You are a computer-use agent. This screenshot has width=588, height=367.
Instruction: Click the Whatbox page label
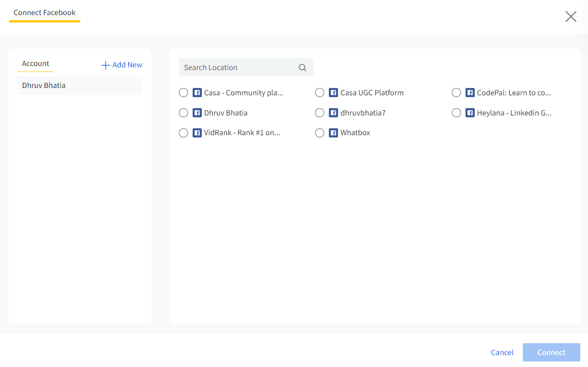pyautogui.click(x=355, y=133)
